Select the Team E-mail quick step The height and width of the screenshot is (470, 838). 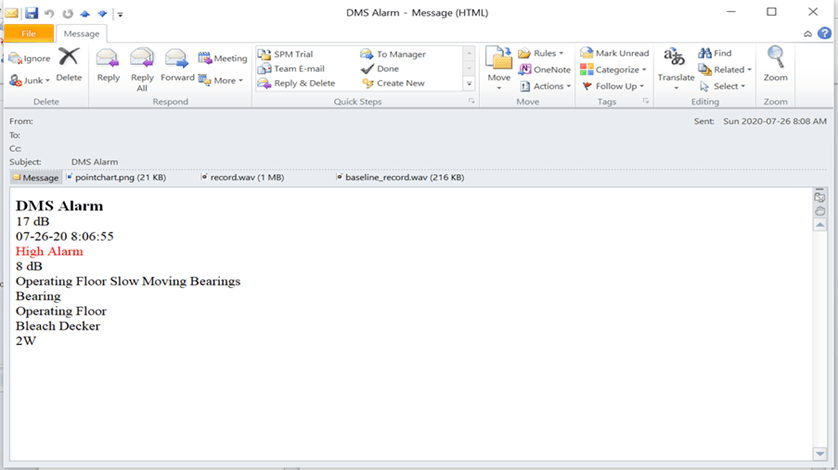tap(298, 69)
